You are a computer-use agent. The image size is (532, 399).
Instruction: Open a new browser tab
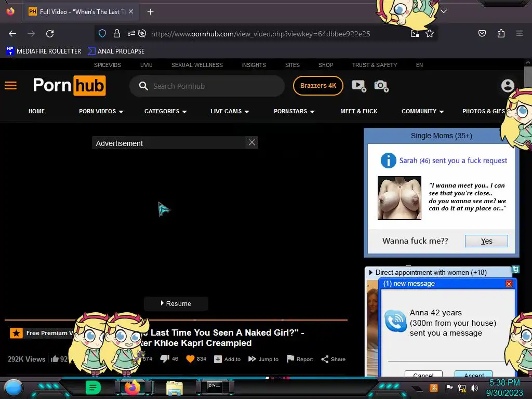[x=150, y=12]
